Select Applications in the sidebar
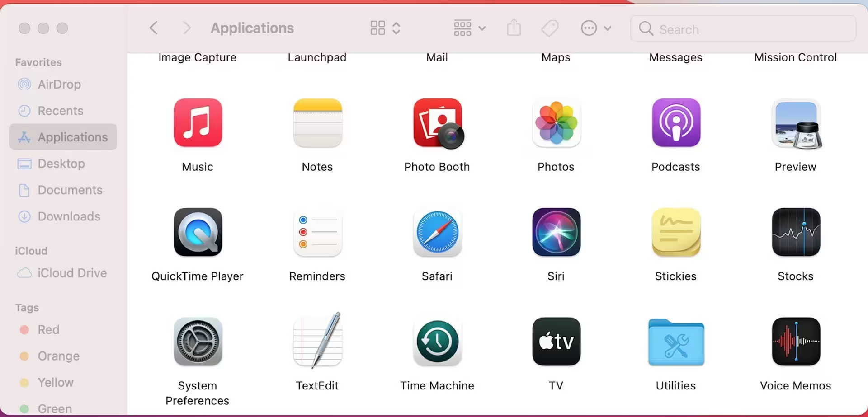 63,137
